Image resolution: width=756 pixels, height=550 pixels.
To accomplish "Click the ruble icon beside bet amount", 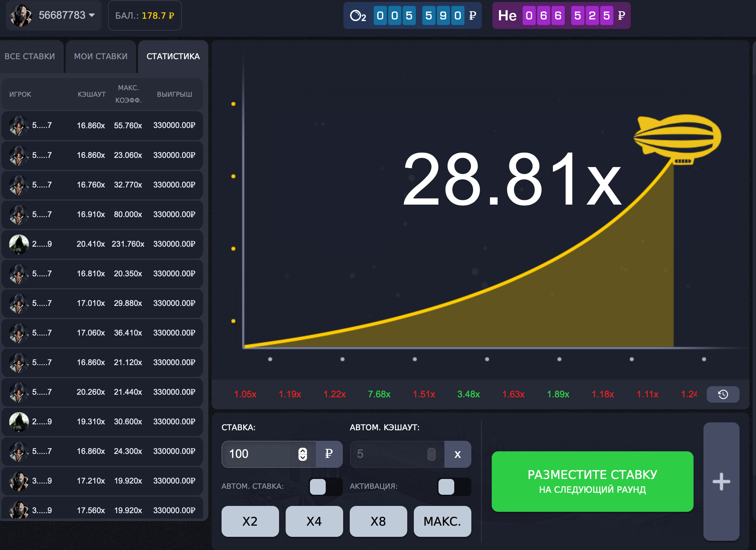I will [x=329, y=454].
